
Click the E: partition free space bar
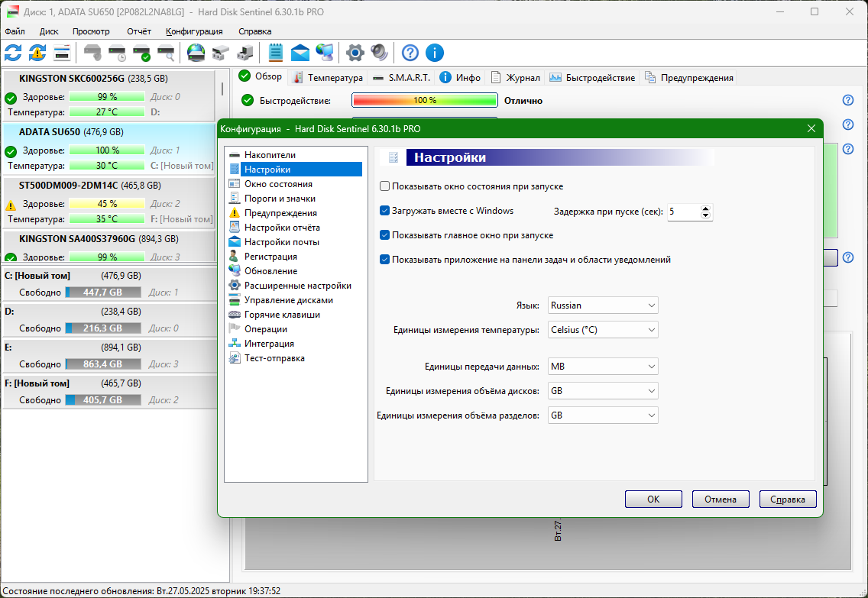103,364
